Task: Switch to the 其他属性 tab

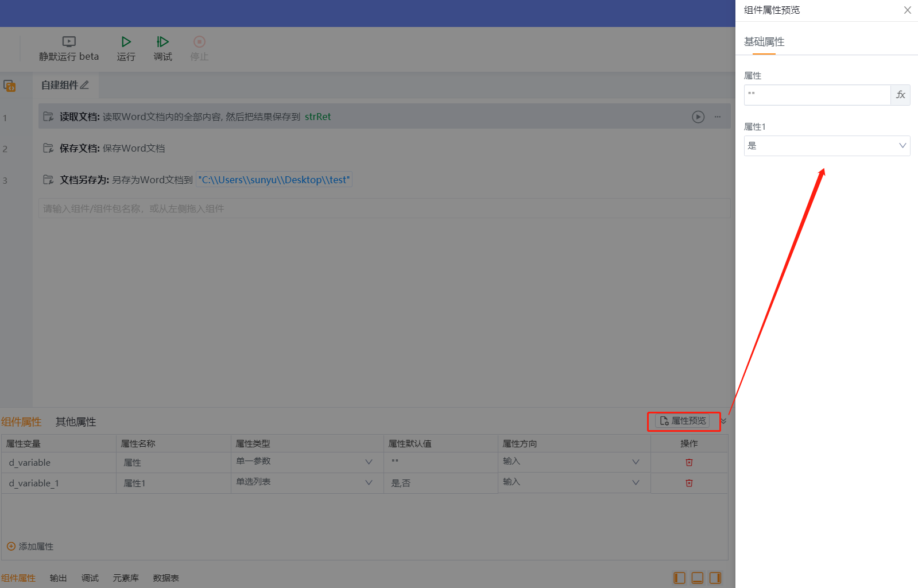Action: point(76,422)
